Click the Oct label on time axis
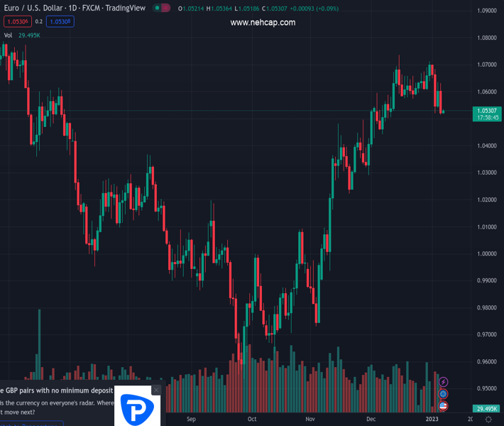The height and width of the screenshot is (426, 504). point(252,420)
